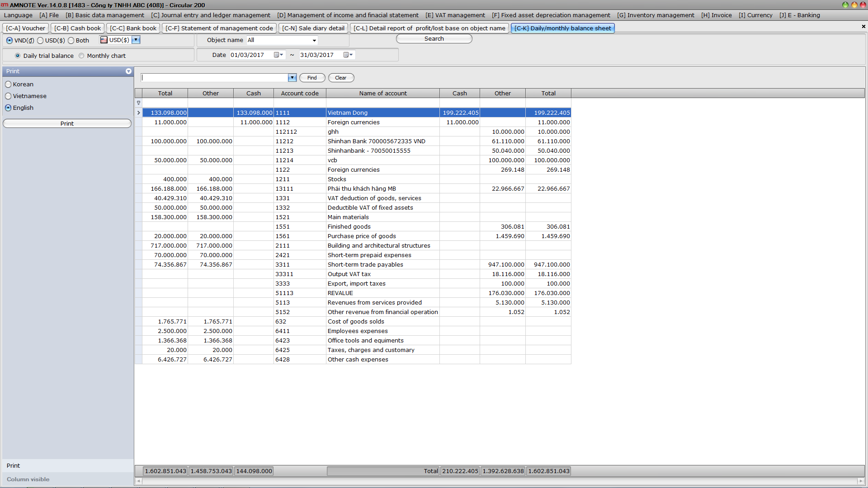868x488 pixels.
Task: Click the USD flag currency icon
Action: point(104,40)
